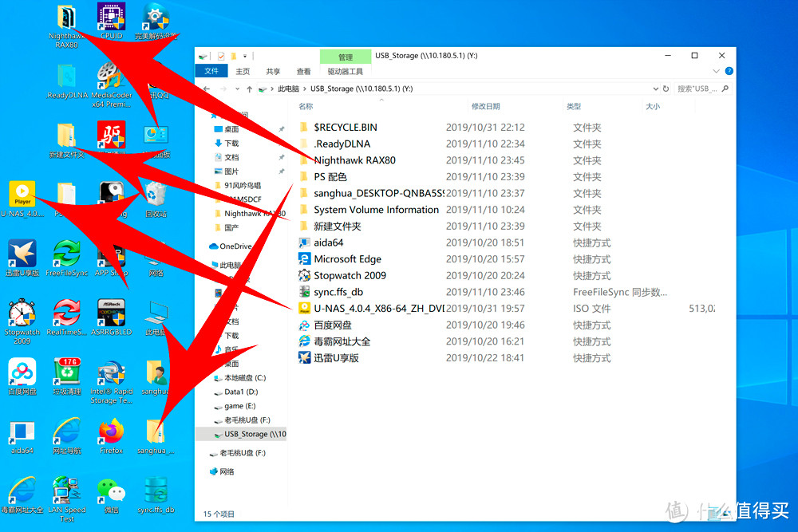The image size is (798, 532).
Task: Select the $RECYCLE.BIN folder
Action: coord(346,127)
